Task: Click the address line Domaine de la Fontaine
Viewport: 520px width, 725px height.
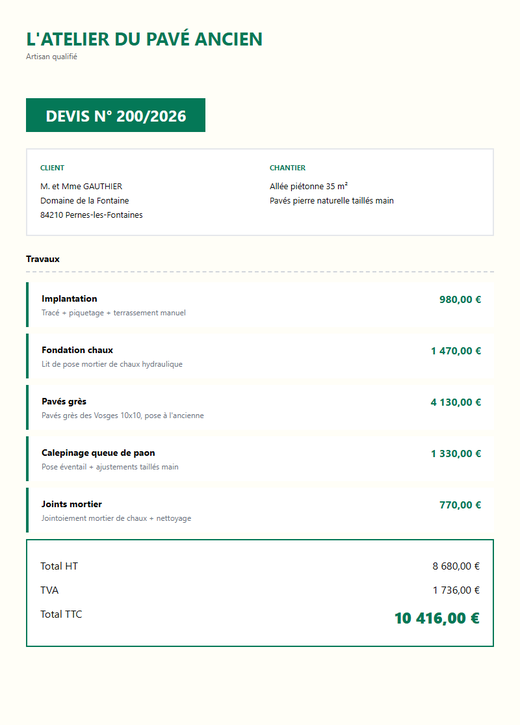Action: [x=85, y=201]
